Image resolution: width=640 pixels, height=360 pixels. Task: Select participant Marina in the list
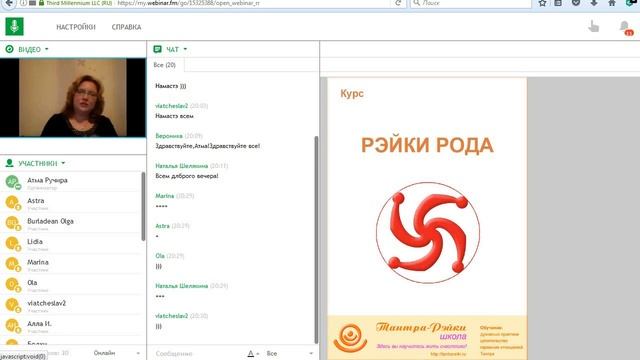(x=71, y=264)
